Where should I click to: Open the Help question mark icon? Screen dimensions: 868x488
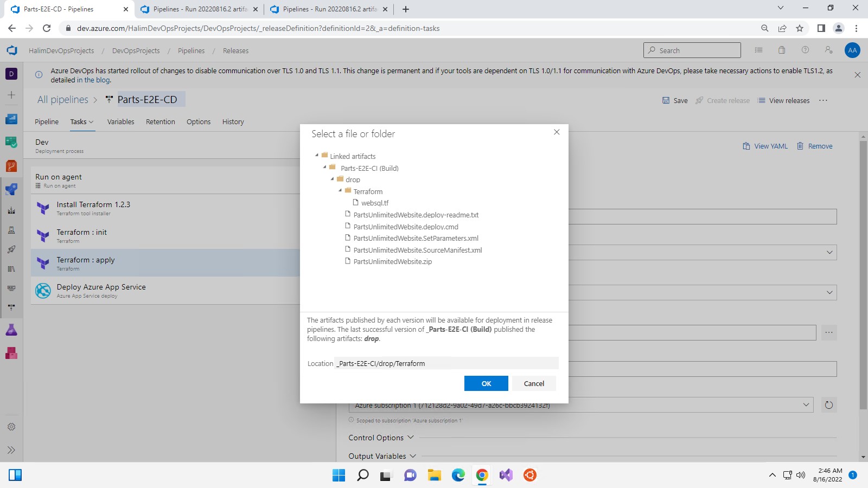805,50
